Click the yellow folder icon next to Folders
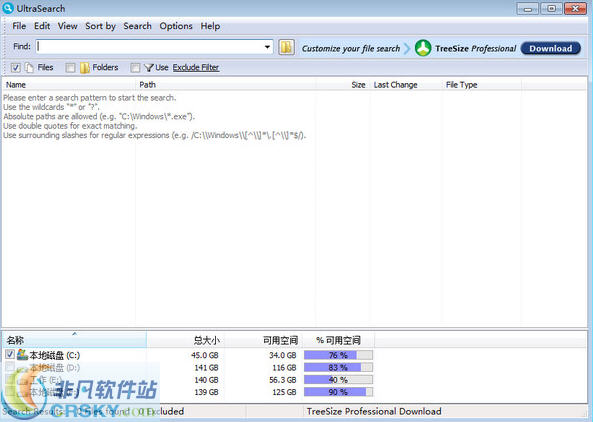Screen dimensions: 593x422 pyautogui.click(x=85, y=68)
